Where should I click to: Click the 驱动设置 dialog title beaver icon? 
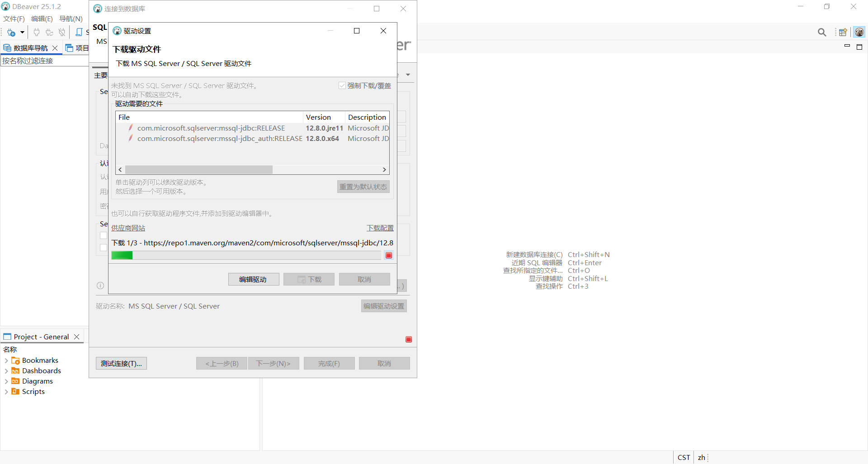pyautogui.click(x=117, y=31)
